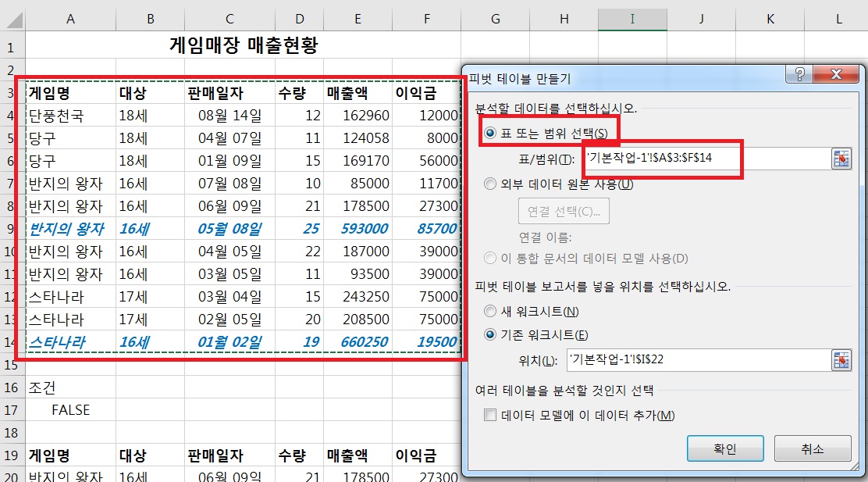Click the help question mark button in dialog
Viewport: 868px width, 482px height.
[x=799, y=75]
